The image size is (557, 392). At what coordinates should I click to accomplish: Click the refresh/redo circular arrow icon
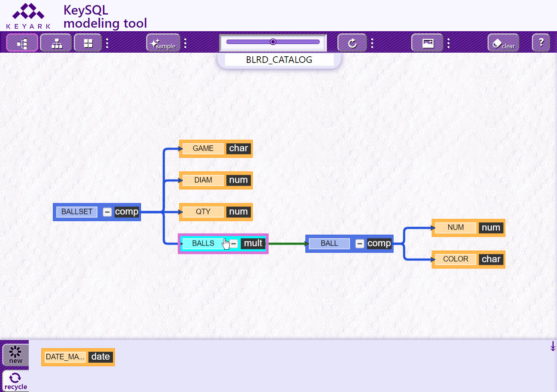(x=352, y=43)
